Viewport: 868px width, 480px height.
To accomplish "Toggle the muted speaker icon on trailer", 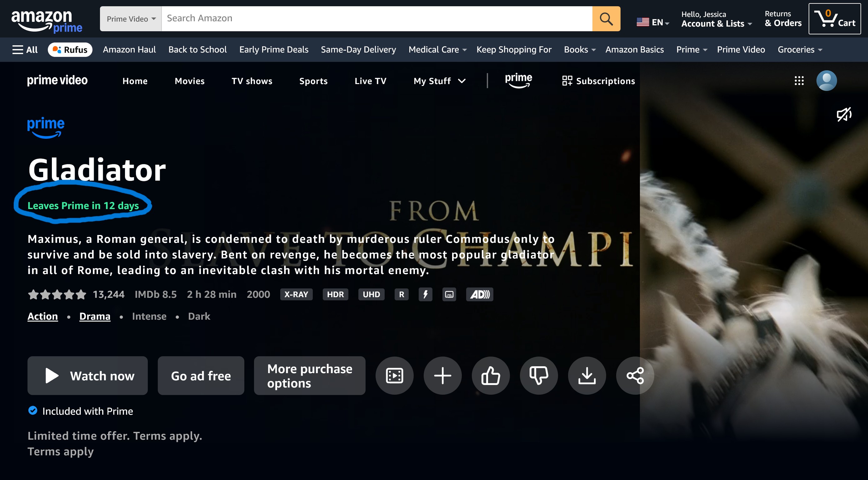I will pos(844,115).
